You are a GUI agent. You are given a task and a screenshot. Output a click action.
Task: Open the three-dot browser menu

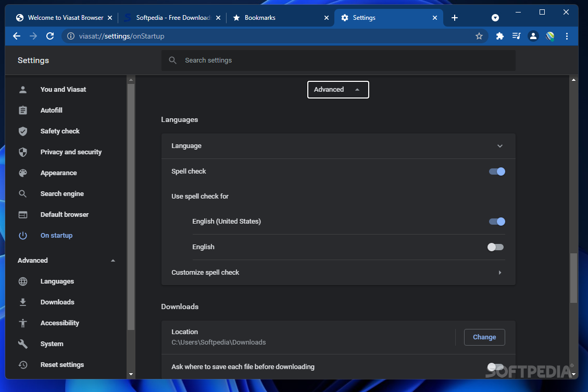point(567,36)
